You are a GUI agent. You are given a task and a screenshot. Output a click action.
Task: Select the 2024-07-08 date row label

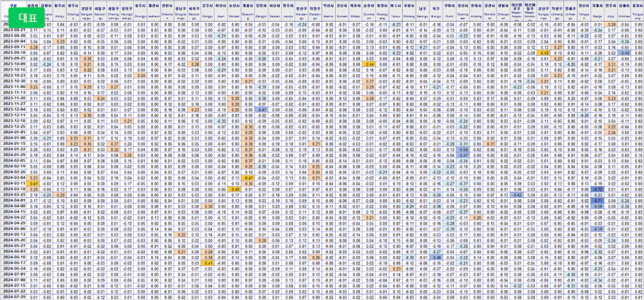pos(14,280)
